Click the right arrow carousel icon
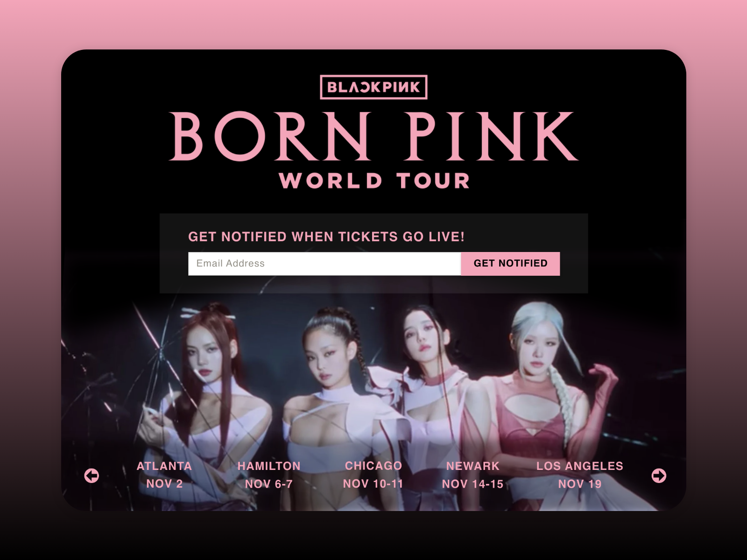This screenshot has height=560, width=747. (659, 476)
